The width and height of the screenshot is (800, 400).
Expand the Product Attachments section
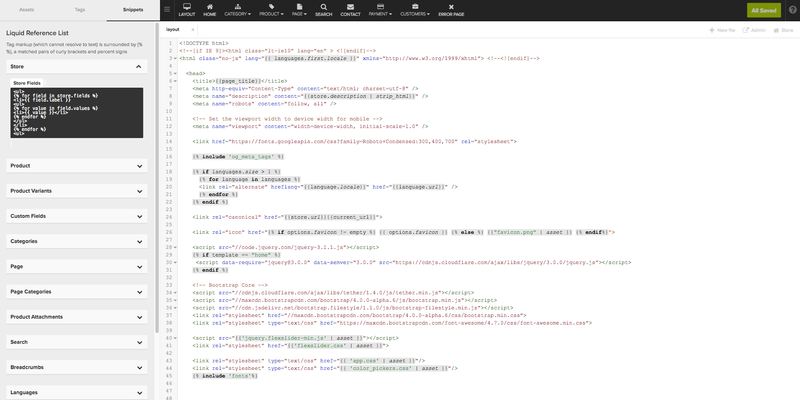[77, 317]
